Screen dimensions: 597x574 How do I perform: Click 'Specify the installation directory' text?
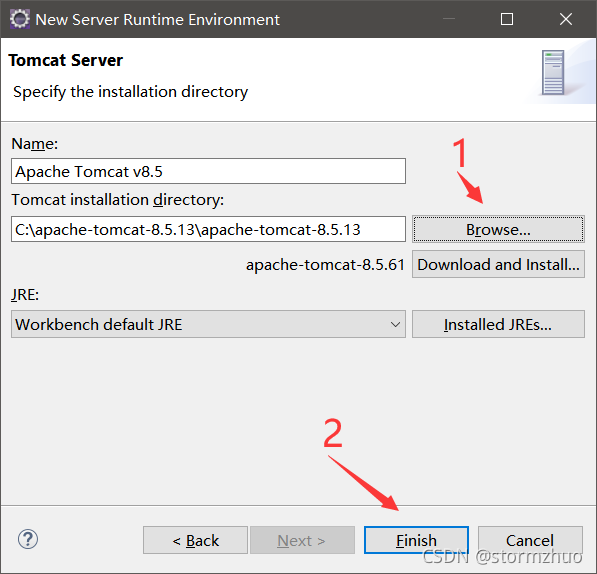click(x=131, y=92)
